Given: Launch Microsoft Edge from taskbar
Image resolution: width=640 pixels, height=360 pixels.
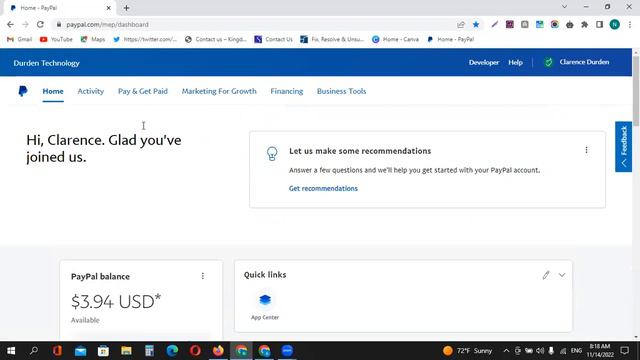Looking at the screenshot, I should [x=172, y=351].
